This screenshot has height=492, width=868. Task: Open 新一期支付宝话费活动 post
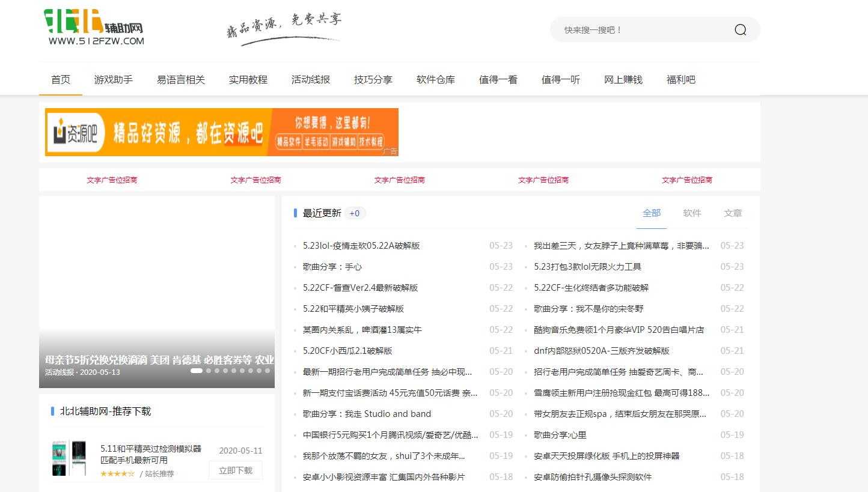(391, 393)
